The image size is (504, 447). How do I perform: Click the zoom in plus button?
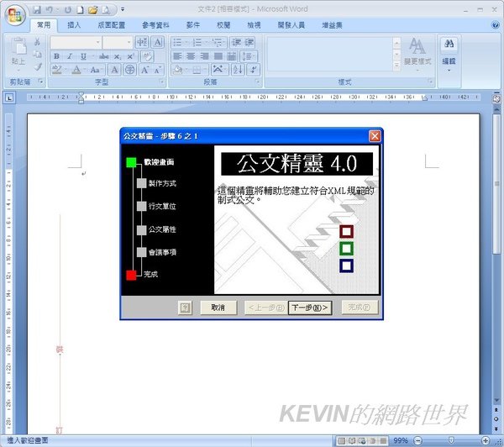click(x=486, y=440)
